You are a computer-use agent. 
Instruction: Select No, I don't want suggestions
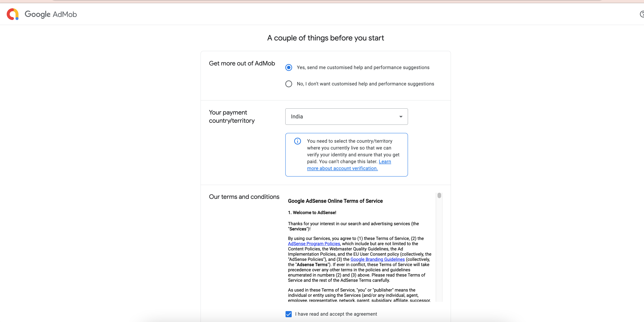pos(288,84)
